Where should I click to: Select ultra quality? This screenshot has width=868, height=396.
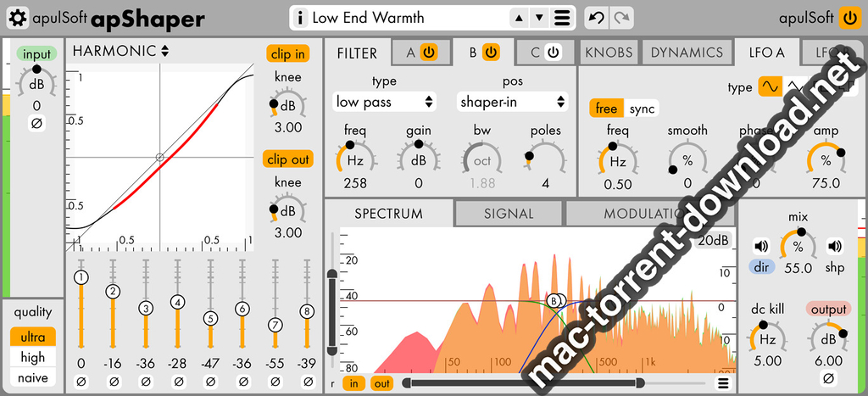coord(33,337)
